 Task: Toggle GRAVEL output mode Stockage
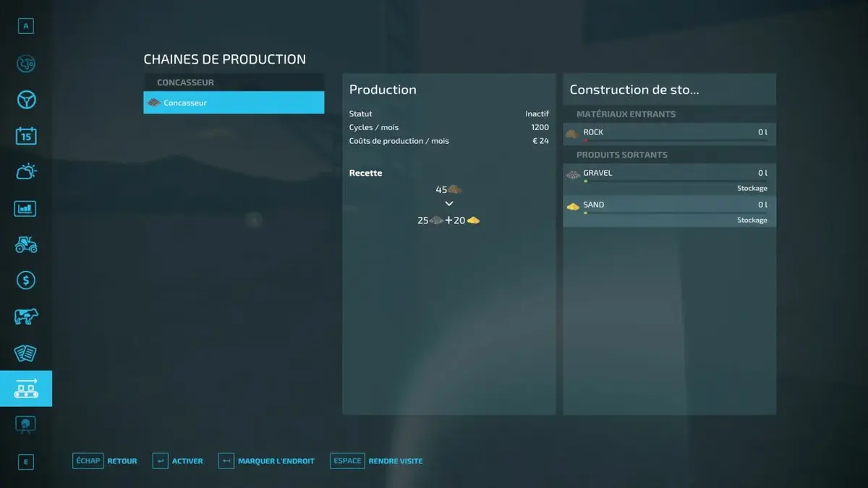752,188
